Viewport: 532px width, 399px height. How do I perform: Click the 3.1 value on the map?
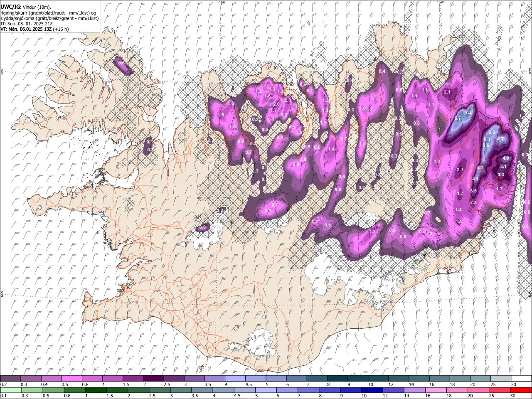(503, 166)
